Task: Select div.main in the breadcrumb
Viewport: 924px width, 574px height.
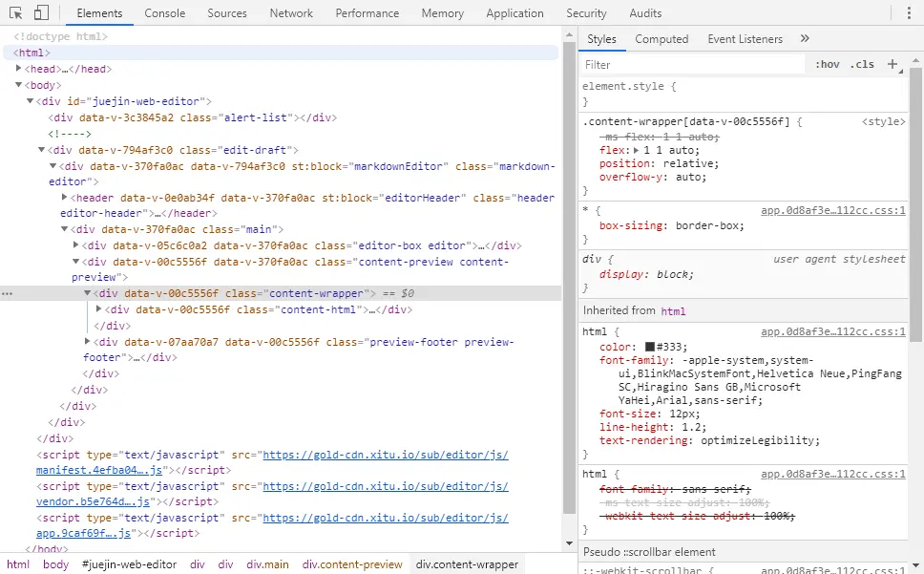Action: pos(267,564)
